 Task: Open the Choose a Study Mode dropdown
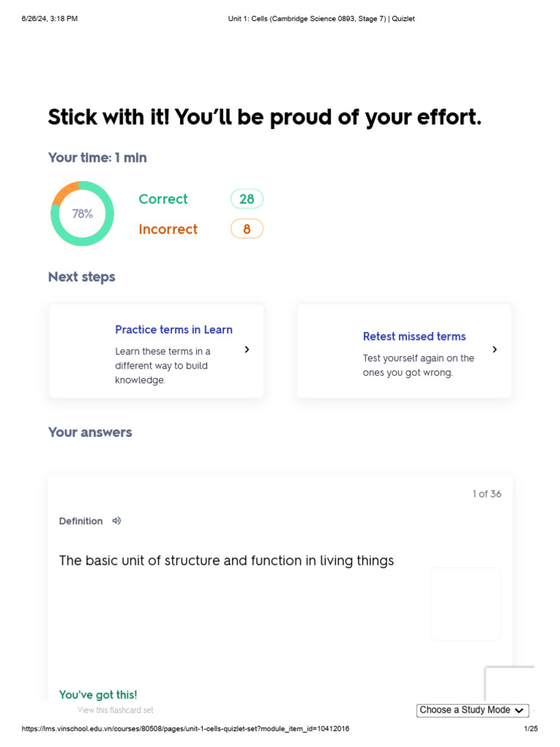coord(465,710)
